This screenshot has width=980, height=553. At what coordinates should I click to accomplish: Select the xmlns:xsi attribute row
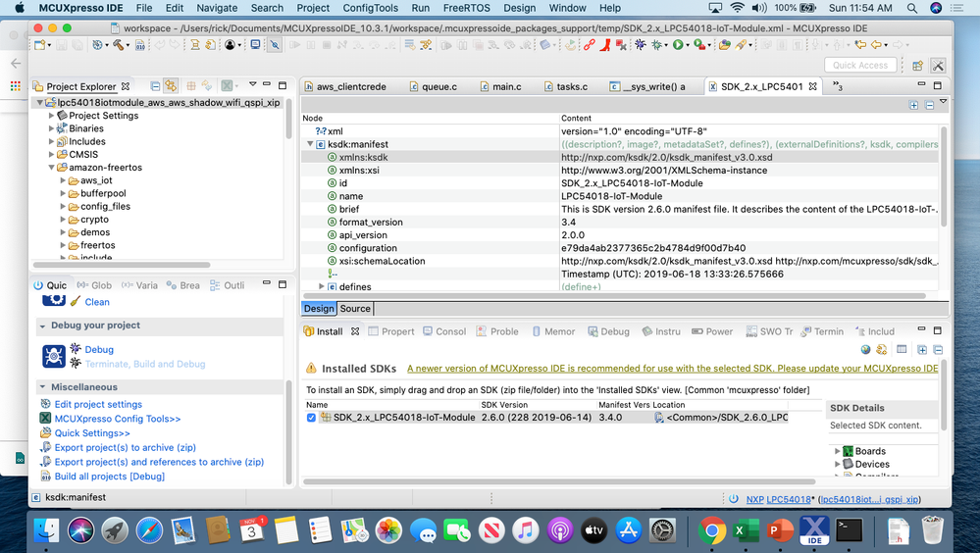tap(619, 171)
